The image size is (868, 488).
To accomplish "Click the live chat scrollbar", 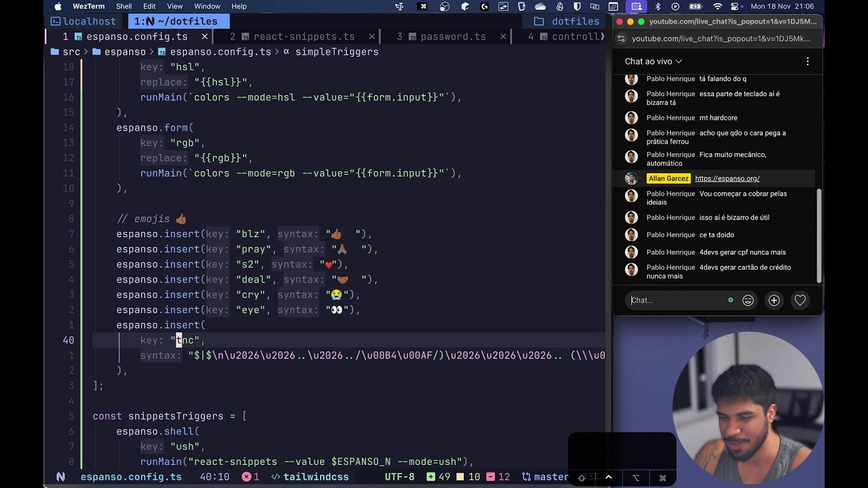I will 819,235.
